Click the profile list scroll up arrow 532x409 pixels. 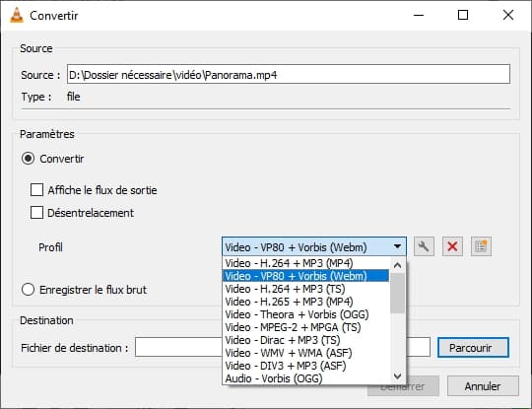pos(397,265)
